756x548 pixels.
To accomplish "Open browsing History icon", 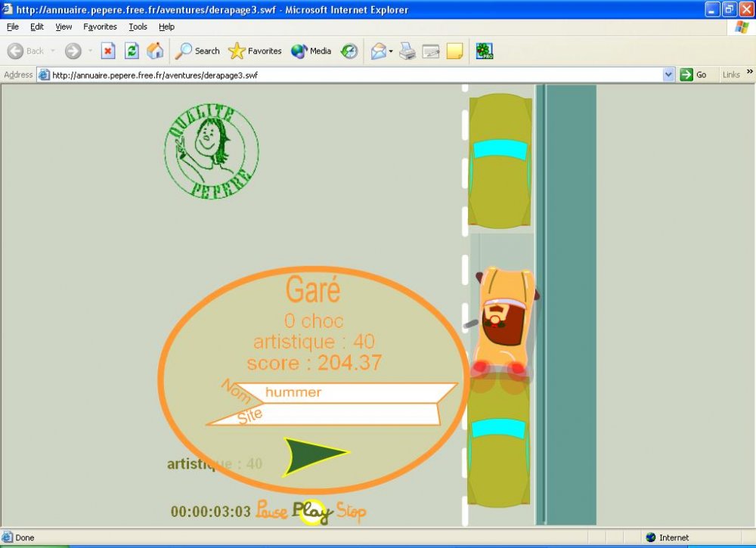I will (x=349, y=51).
